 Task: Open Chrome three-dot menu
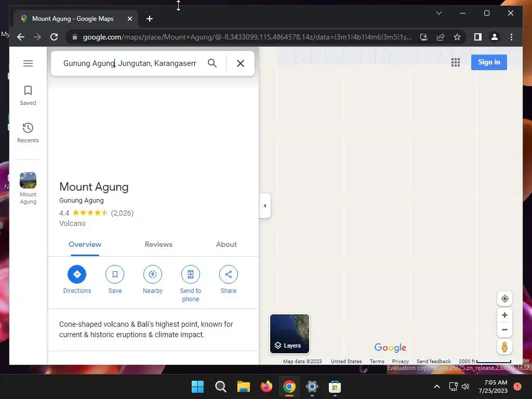pyautogui.click(x=511, y=37)
